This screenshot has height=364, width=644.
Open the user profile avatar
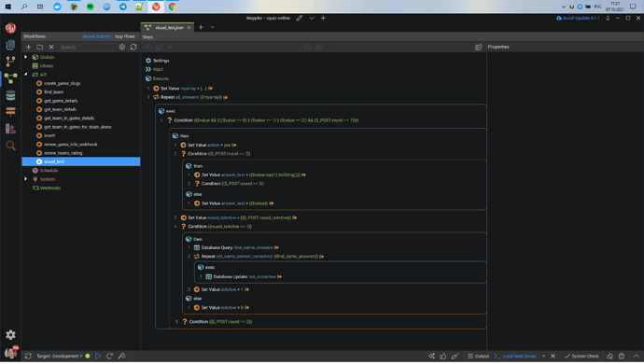point(10,353)
